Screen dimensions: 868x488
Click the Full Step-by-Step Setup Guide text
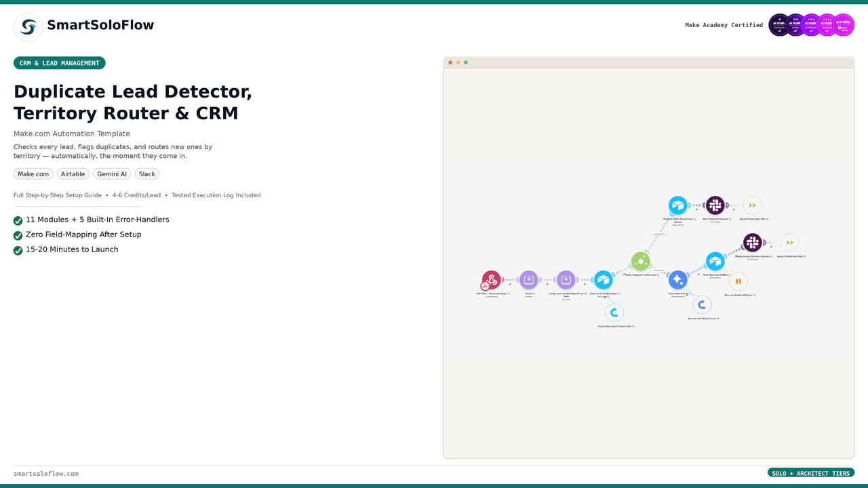(x=58, y=195)
